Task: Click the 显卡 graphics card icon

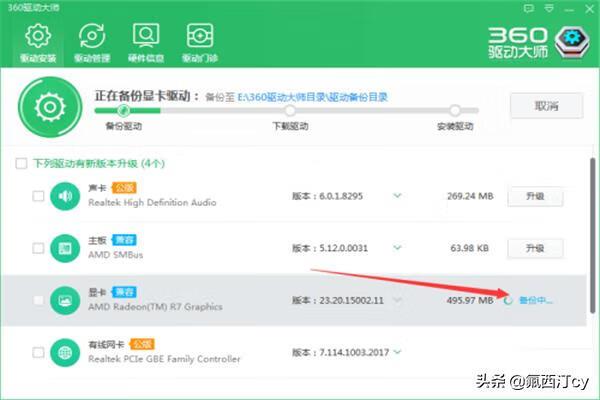Action: point(64,299)
